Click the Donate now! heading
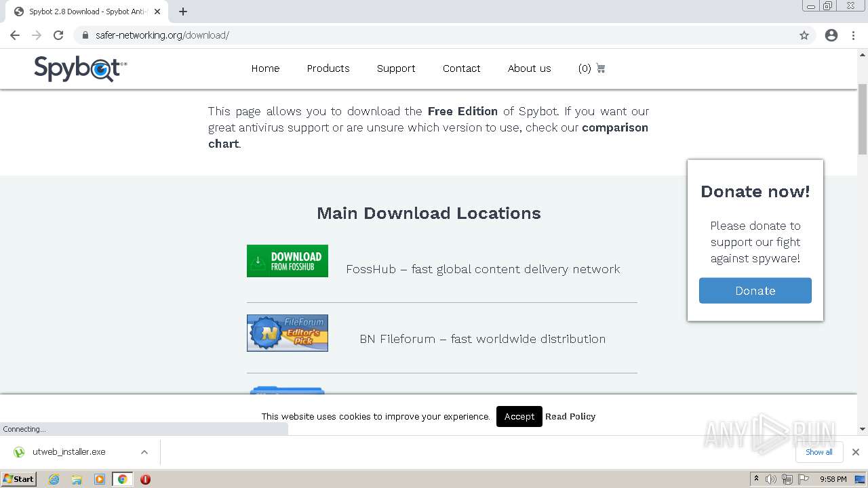 (x=755, y=192)
